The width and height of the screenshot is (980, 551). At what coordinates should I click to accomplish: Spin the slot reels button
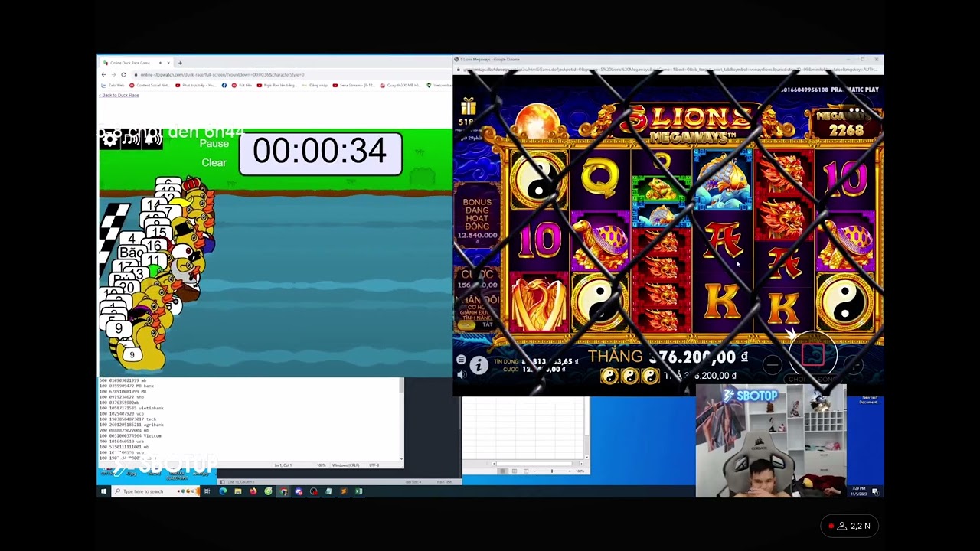813,354
